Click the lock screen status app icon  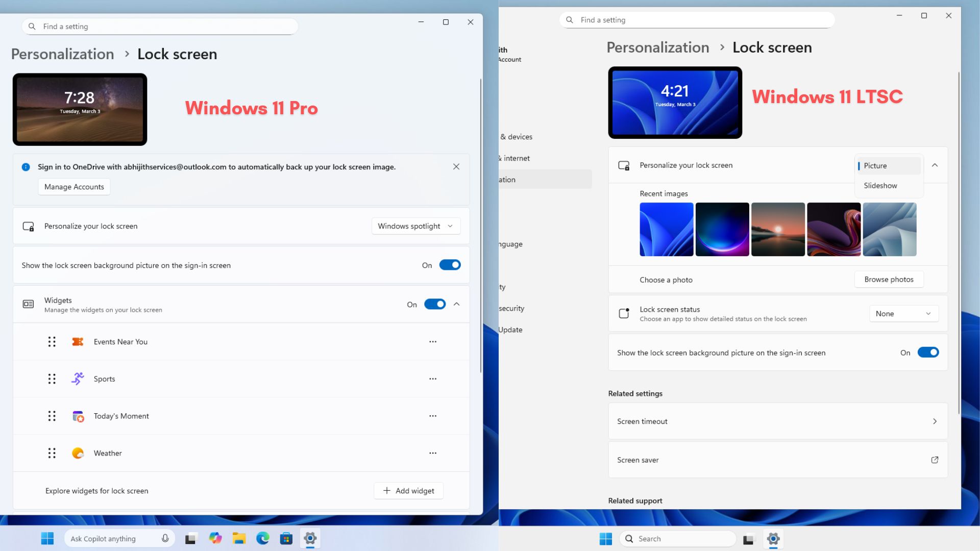click(624, 313)
